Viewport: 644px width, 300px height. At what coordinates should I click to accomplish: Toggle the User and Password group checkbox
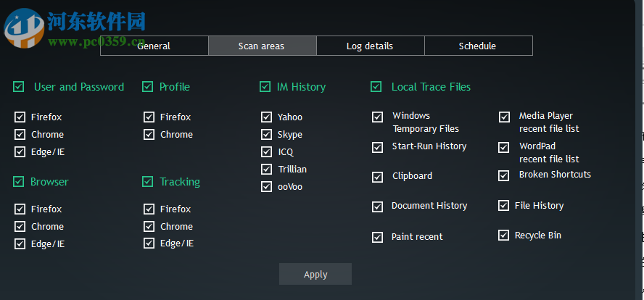[x=18, y=86]
